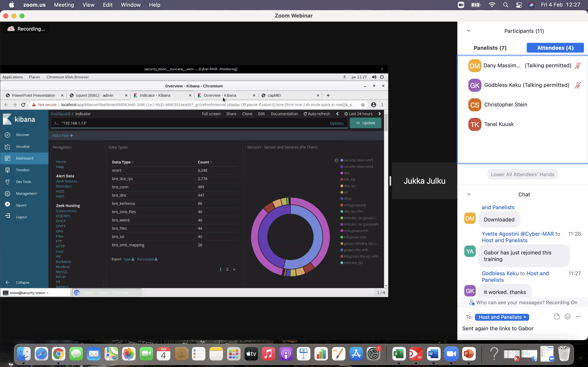Toggle Dany Massimo's muted microphone icon
Image resolution: width=588 pixels, height=367 pixels.
578,65
